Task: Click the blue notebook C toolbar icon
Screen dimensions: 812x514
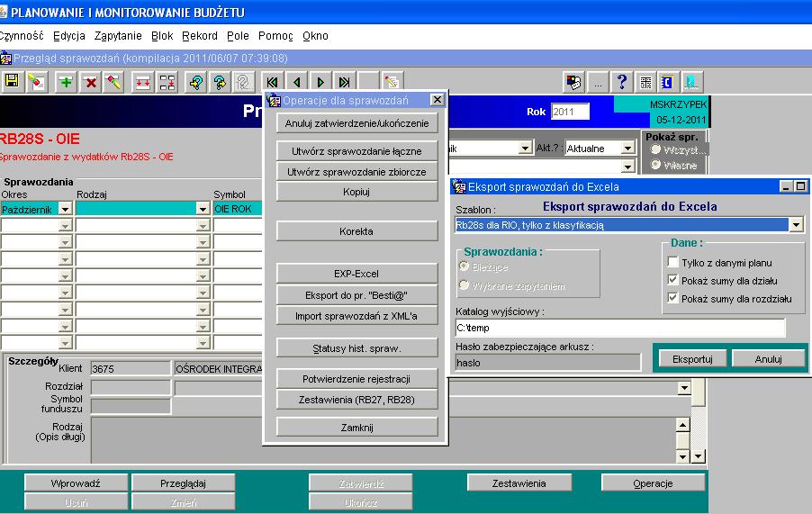Action: pyautogui.click(x=668, y=82)
